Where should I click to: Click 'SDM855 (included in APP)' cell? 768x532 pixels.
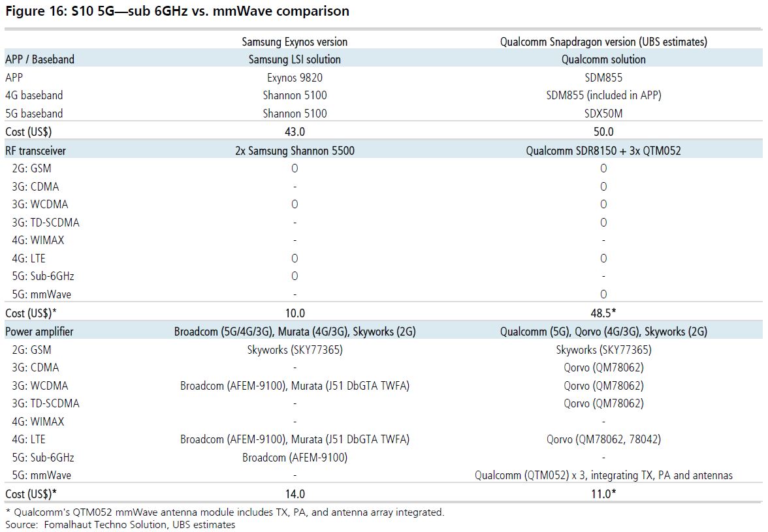603,95
